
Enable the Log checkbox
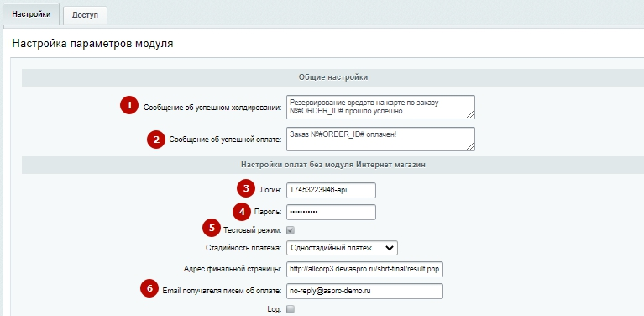(x=291, y=309)
